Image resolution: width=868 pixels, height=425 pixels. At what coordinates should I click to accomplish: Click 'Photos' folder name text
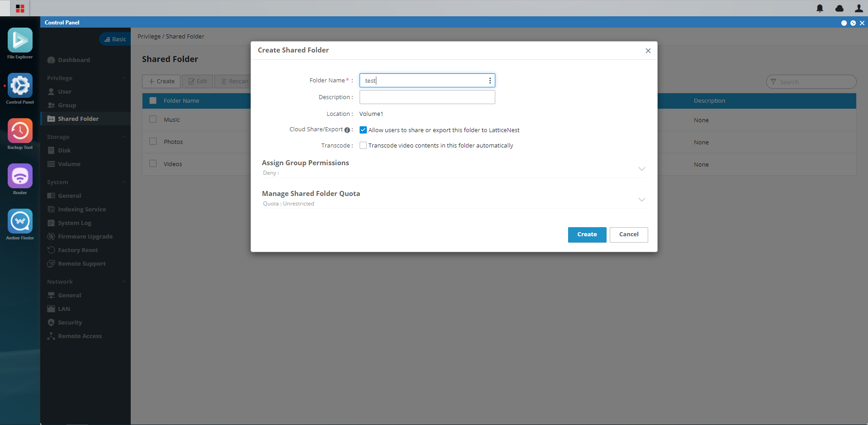click(173, 142)
